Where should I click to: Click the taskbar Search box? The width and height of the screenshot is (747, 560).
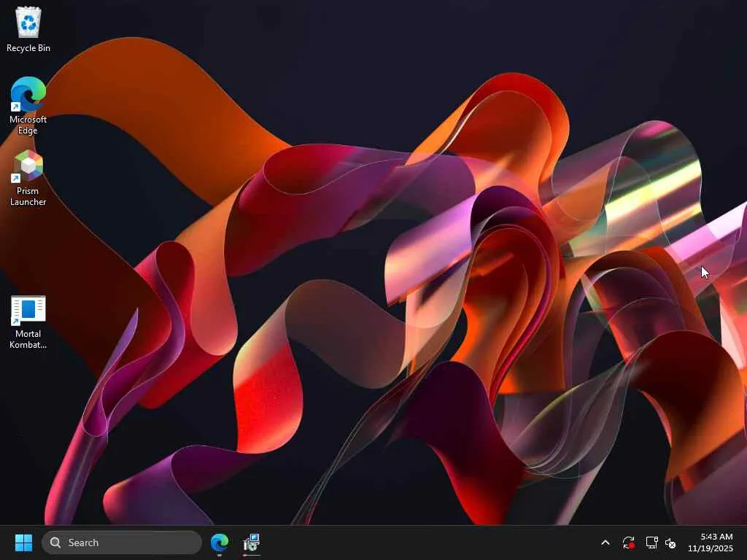click(122, 542)
